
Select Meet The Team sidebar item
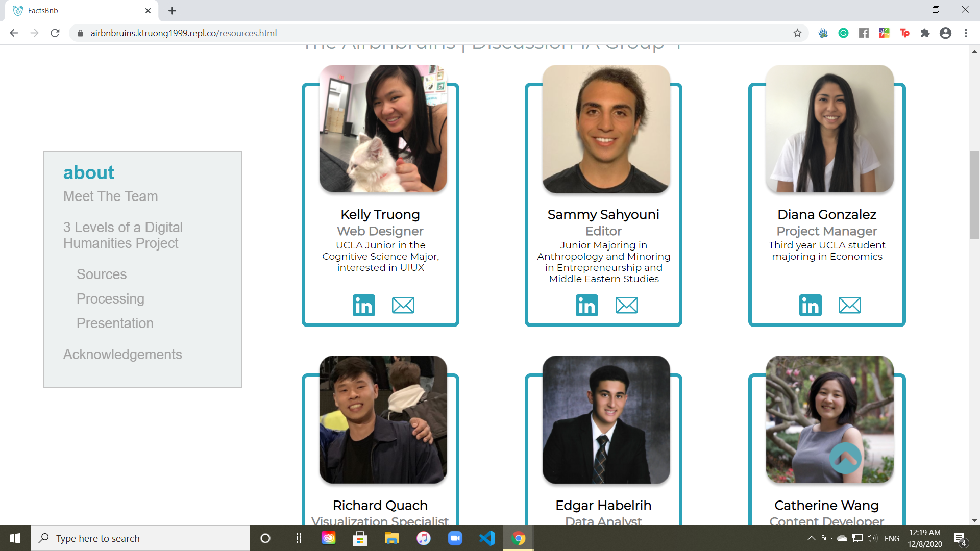(110, 196)
